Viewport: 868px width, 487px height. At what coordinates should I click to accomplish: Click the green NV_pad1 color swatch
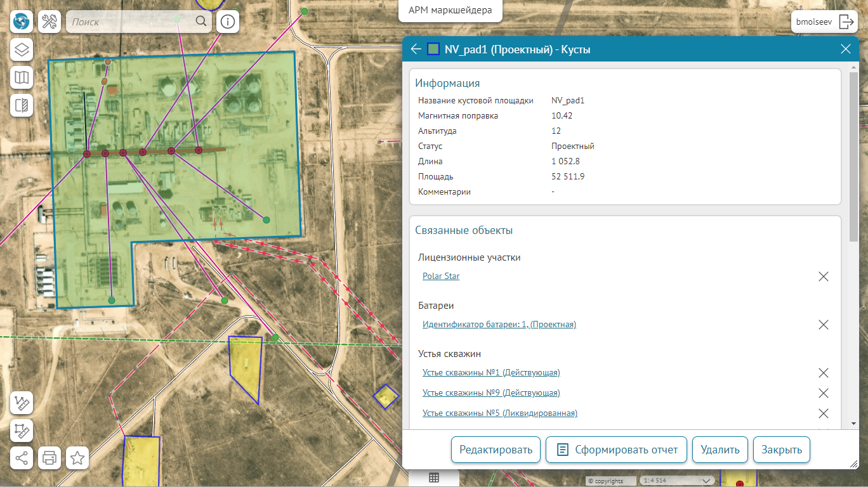[x=434, y=49]
